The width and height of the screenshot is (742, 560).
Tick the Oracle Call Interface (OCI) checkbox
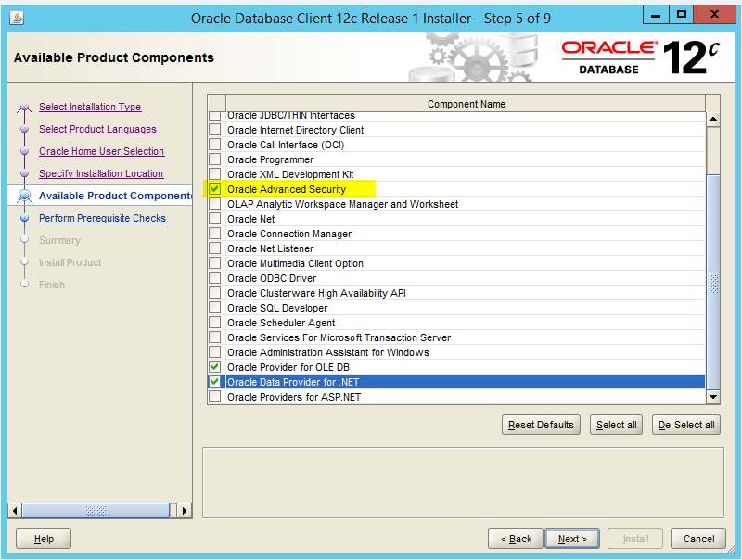click(215, 145)
